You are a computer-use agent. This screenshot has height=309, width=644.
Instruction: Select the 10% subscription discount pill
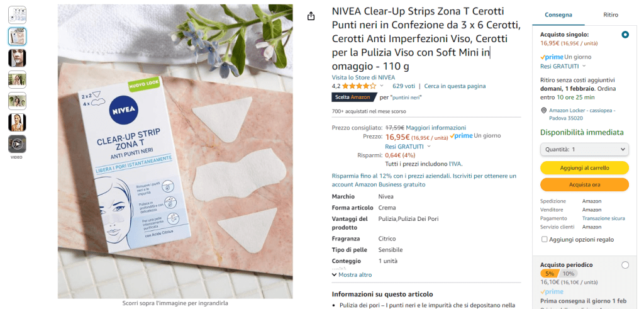point(569,274)
